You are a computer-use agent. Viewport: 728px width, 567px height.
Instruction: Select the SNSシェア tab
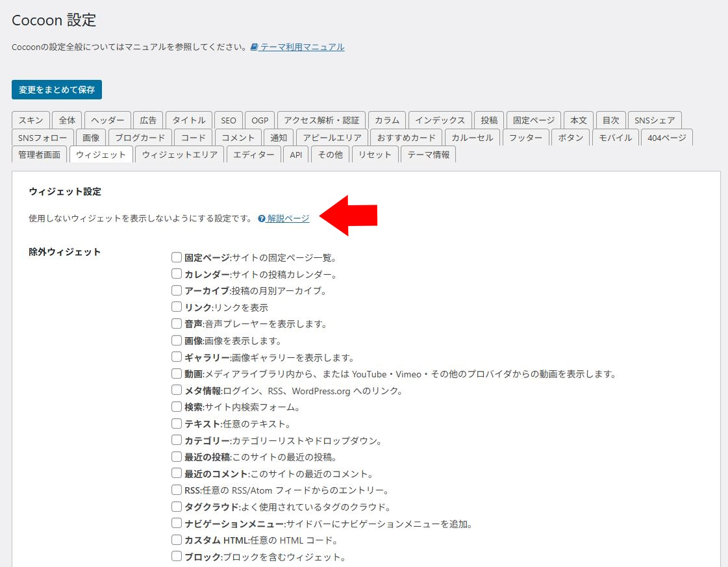pyautogui.click(x=655, y=120)
